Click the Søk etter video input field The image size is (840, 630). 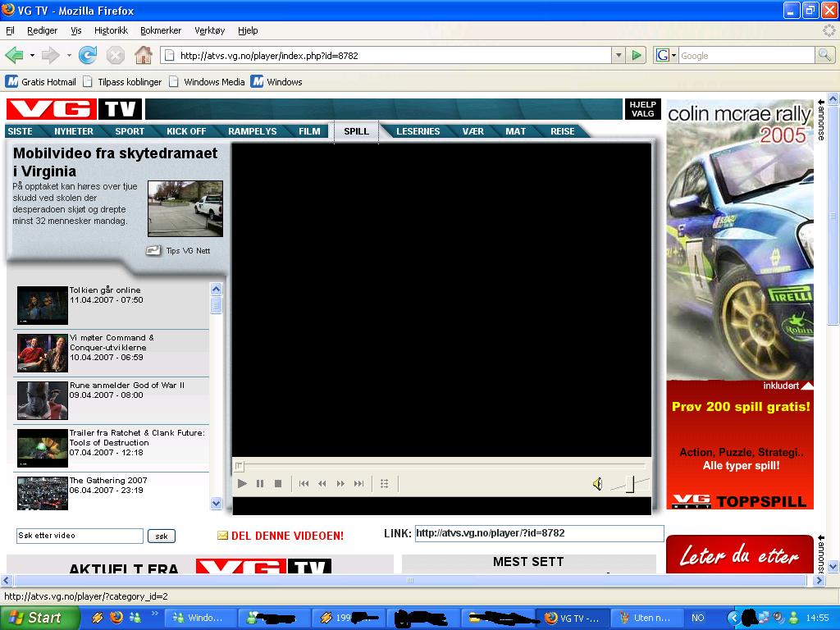pos(80,536)
